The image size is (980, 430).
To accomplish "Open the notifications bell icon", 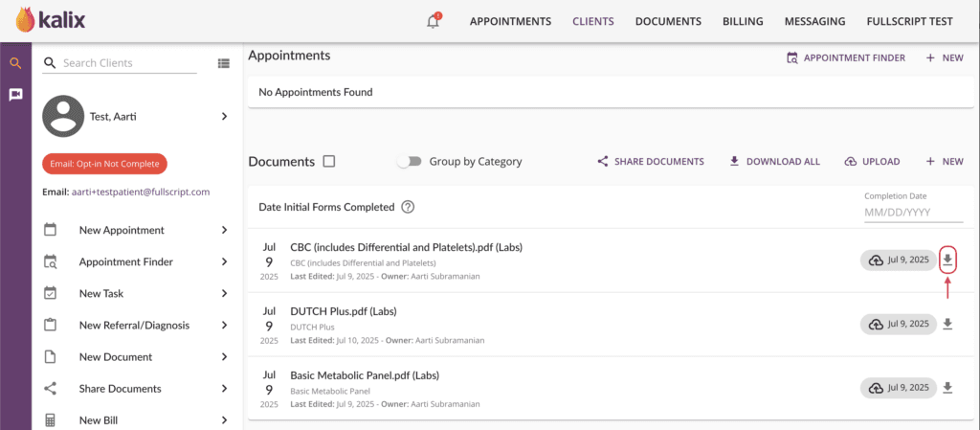I will click(434, 21).
